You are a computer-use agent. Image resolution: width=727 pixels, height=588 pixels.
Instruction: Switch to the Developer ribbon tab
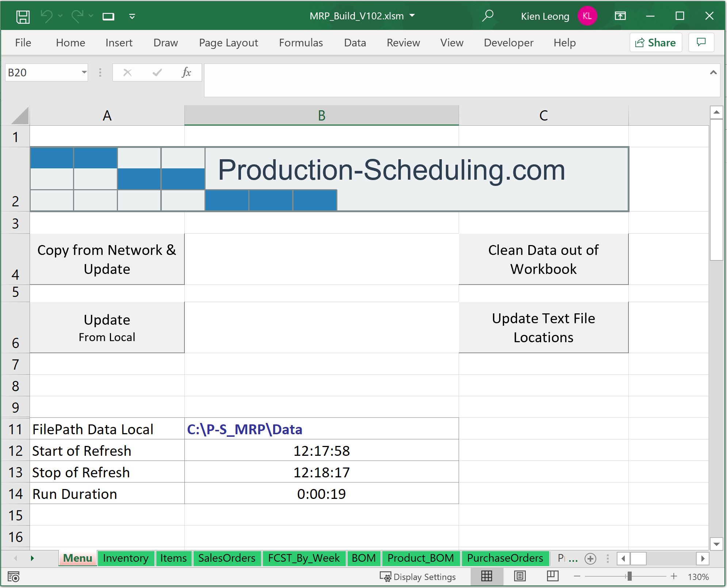click(x=508, y=43)
